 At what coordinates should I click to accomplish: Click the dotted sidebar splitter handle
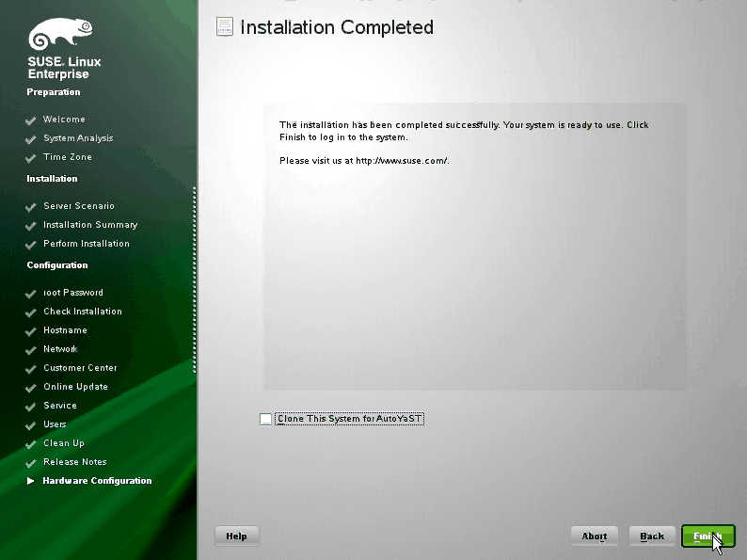[195, 280]
